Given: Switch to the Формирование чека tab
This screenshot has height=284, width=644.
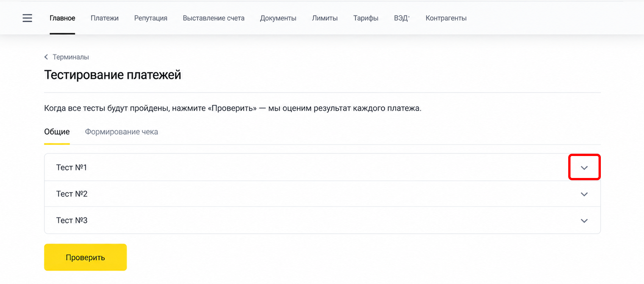Looking at the screenshot, I should (x=122, y=132).
